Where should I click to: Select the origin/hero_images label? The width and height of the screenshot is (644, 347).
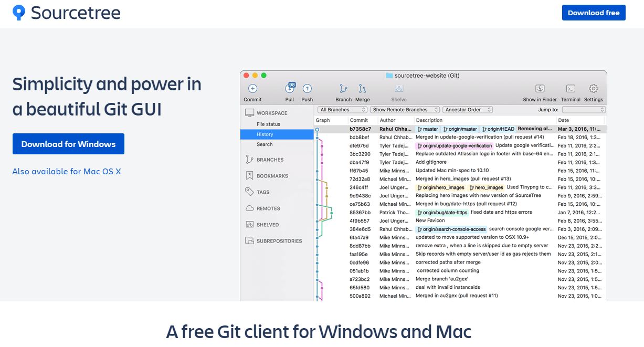tap(441, 187)
